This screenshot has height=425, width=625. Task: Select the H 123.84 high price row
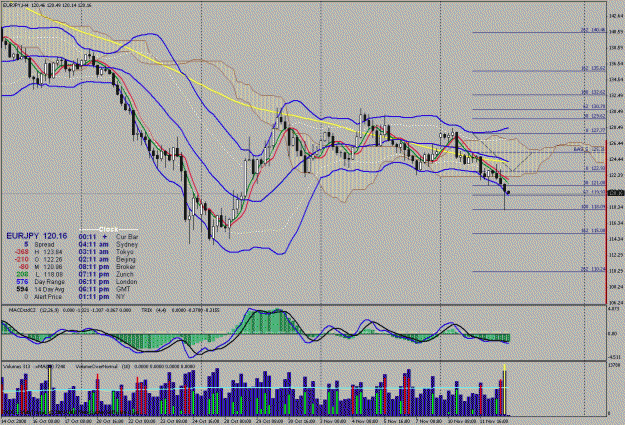coord(38,252)
